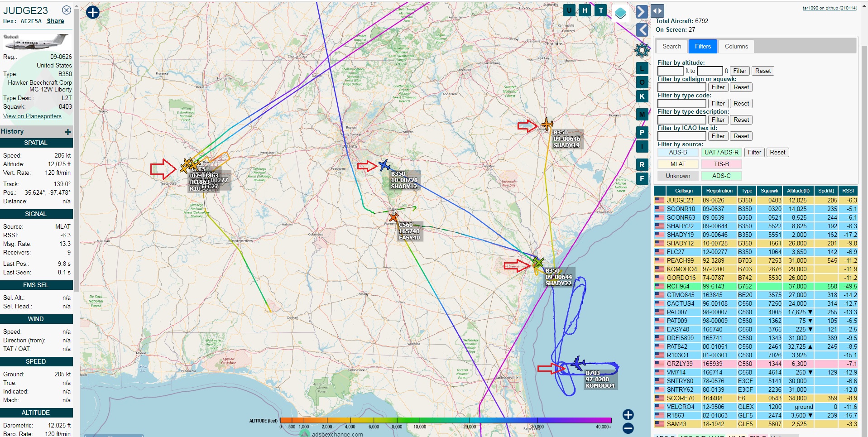Select the EASY40 orange aircraft icon
Screen dimensions: 868x437
393,217
